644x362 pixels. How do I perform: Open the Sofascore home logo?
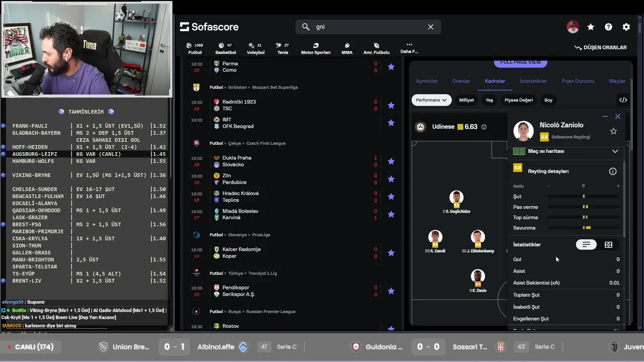click(209, 27)
